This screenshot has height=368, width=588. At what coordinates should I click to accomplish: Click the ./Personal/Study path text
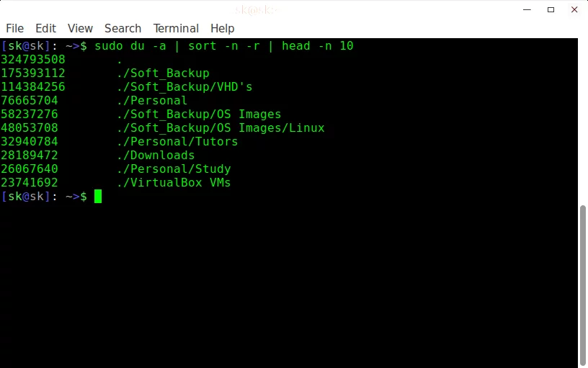(x=174, y=169)
